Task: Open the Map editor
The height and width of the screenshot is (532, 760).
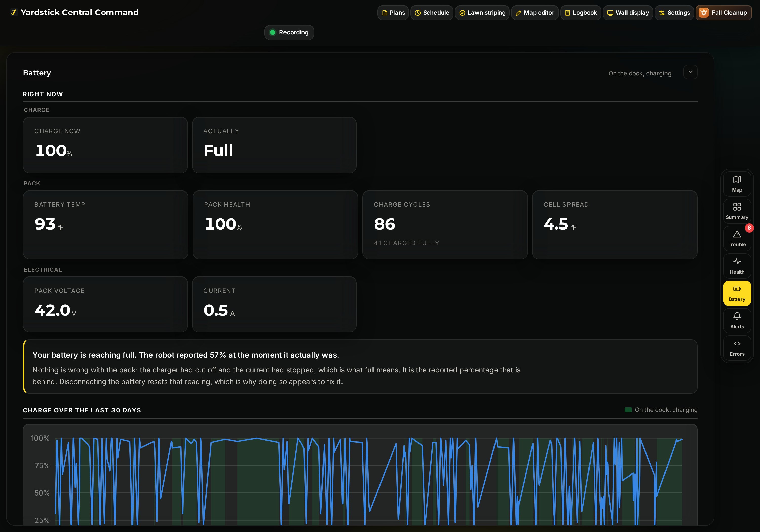Action: [x=535, y=13]
